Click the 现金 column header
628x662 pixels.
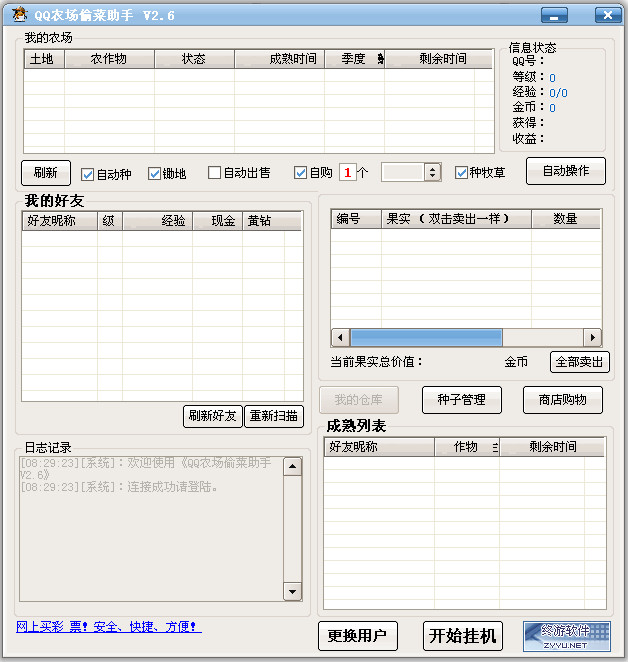(x=217, y=221)
